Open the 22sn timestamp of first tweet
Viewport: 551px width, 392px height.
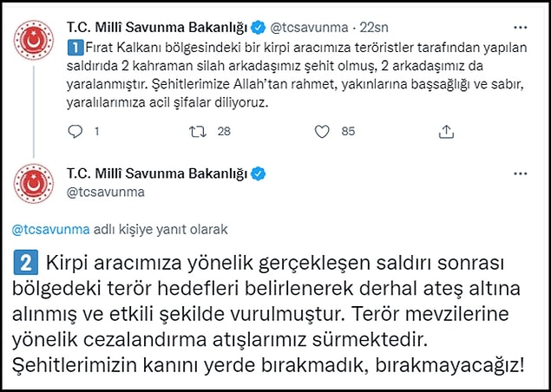click(x=374, y=28)
